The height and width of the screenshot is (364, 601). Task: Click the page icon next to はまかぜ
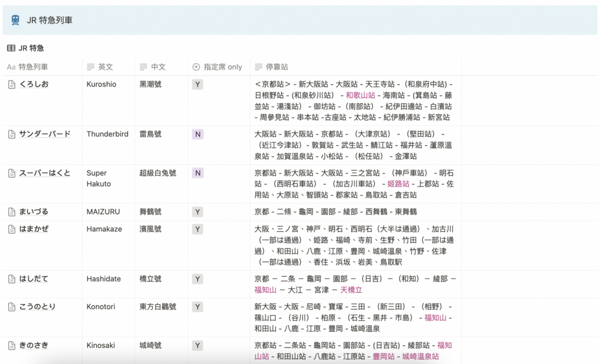(x=11, y=229)
